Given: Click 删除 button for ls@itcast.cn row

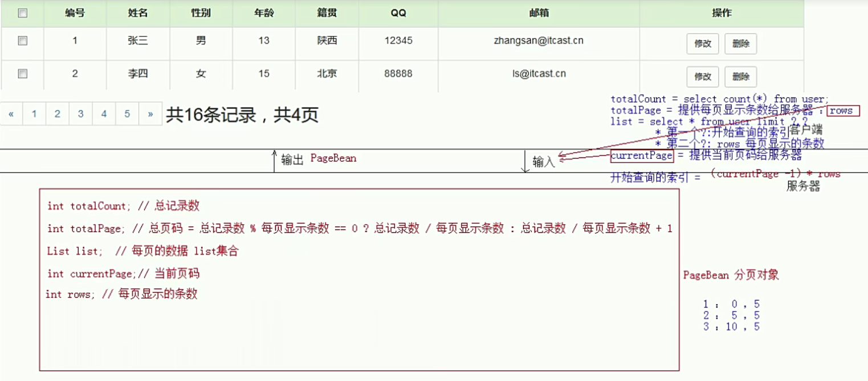Looking at the screenshot, I should [741, 77].
